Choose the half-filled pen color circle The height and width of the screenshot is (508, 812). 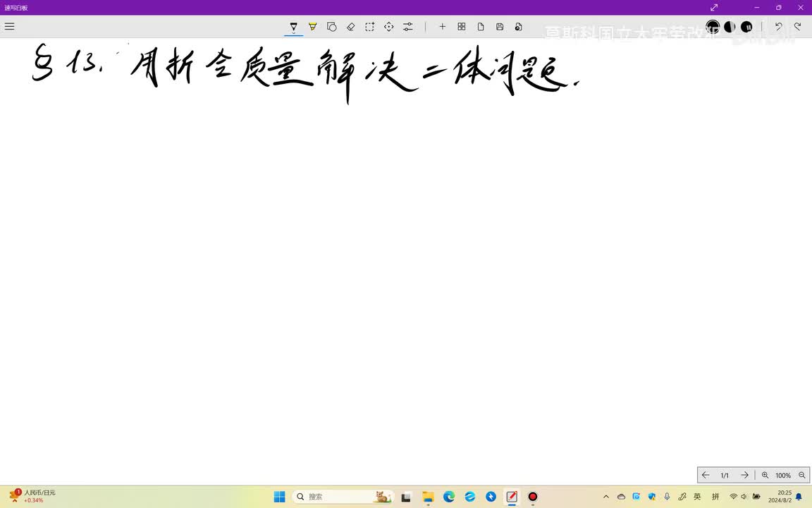tap(730, 26)
